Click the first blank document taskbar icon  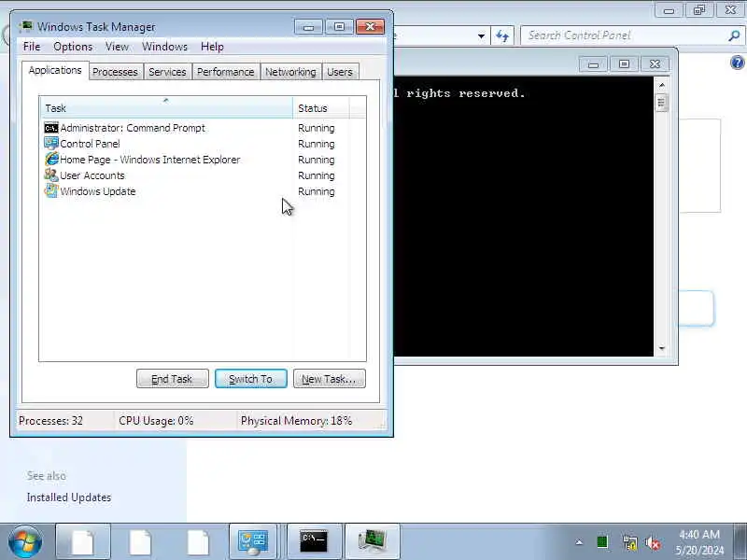[83, 542]
